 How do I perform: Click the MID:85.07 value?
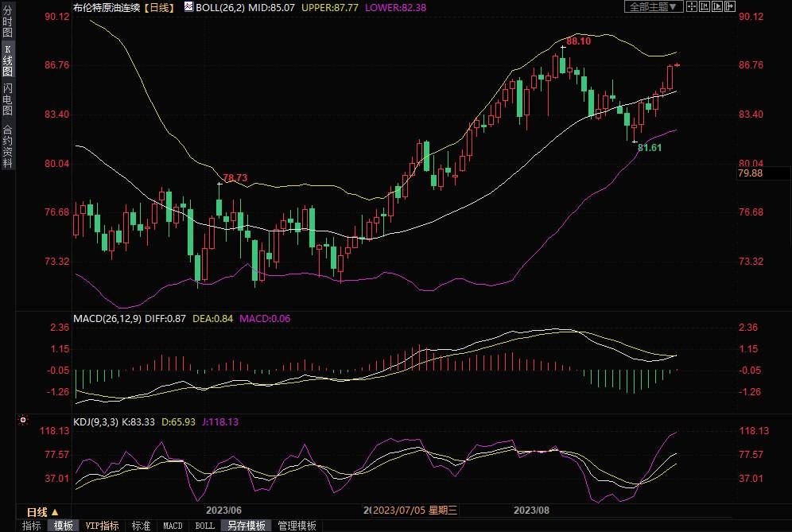(271, 8)
